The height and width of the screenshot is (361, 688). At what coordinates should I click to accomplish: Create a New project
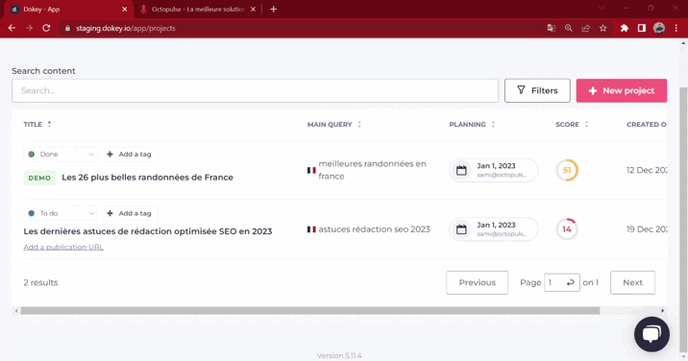point(621,91)
